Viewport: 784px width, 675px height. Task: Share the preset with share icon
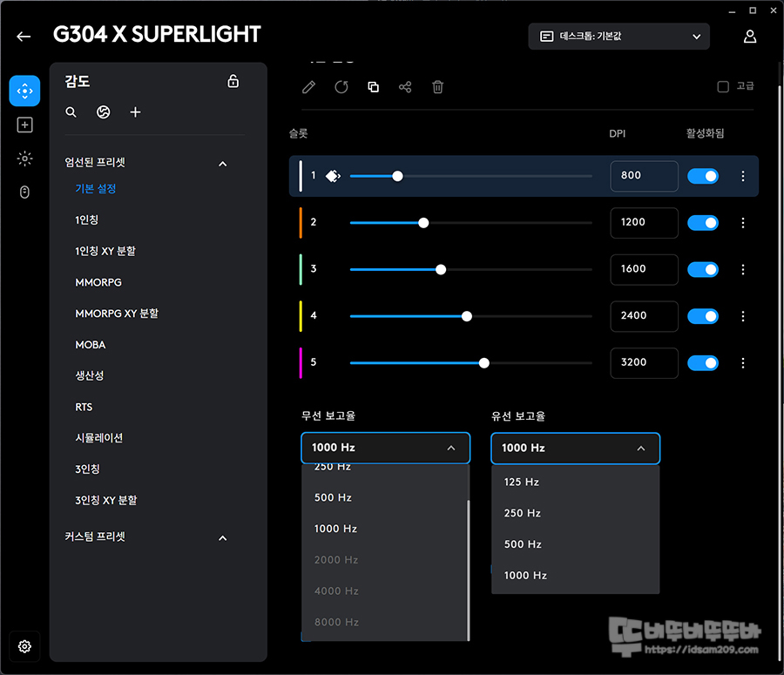point(405,87)
